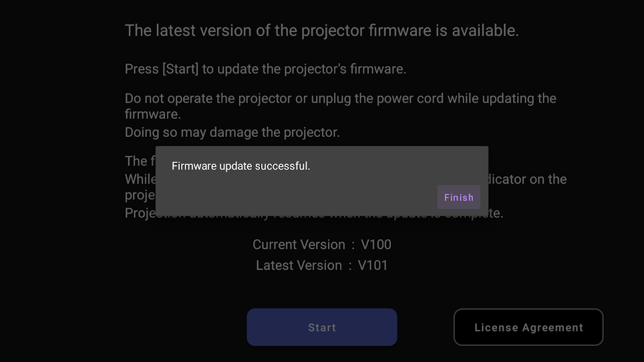The image size is (644, 362).
Task: Click the "Firmware update successful." message
Action: tap(240, 166)
